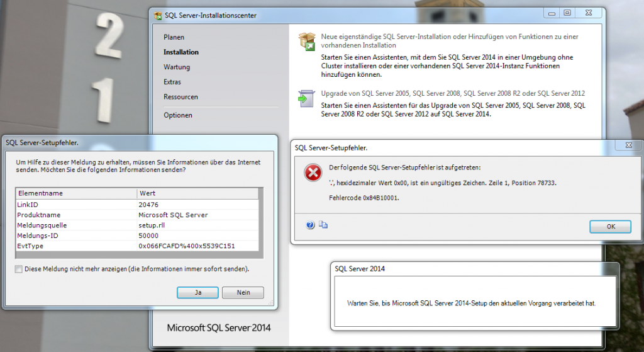Image resolution: width=644 pixels, height=352 pixels.
Task: Click the value 20476
Action: (148, 205)
